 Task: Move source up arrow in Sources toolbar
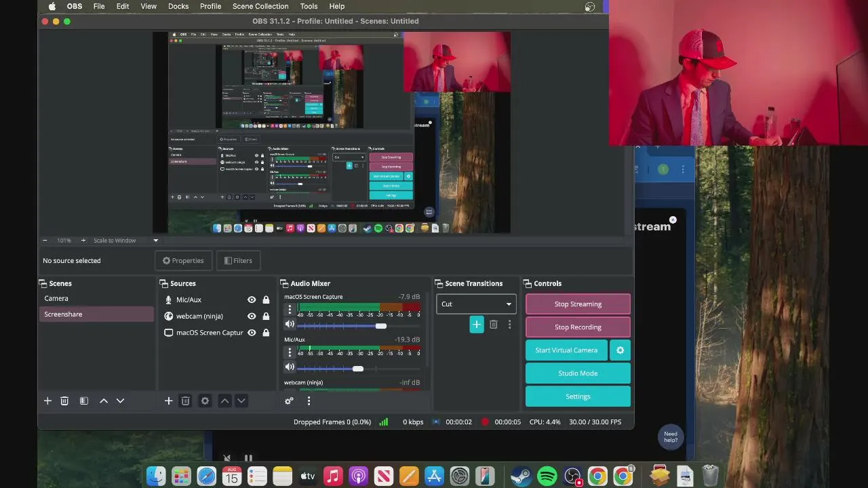click(x=224, y=401)
